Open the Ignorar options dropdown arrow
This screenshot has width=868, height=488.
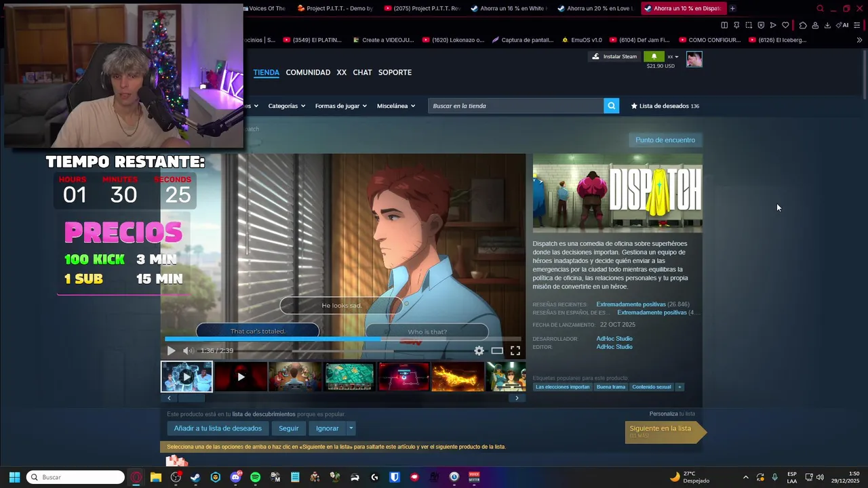click(351, 428)
